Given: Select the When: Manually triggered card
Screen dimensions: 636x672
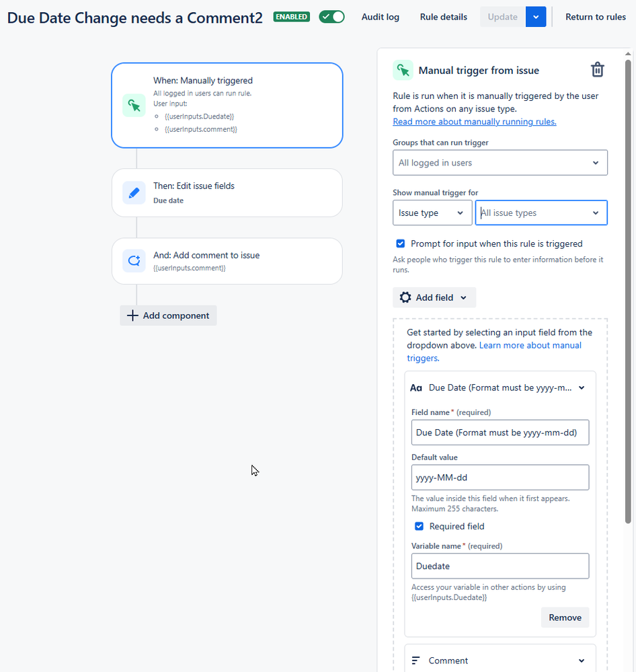Looking at the screenshot, I should 227,106.
